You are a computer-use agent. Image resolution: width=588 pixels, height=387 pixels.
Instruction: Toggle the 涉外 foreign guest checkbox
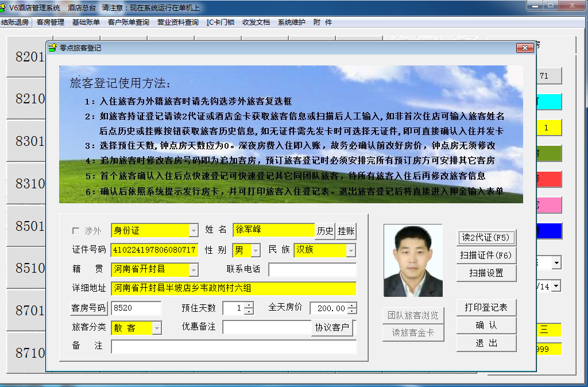(x=76, y=231)
